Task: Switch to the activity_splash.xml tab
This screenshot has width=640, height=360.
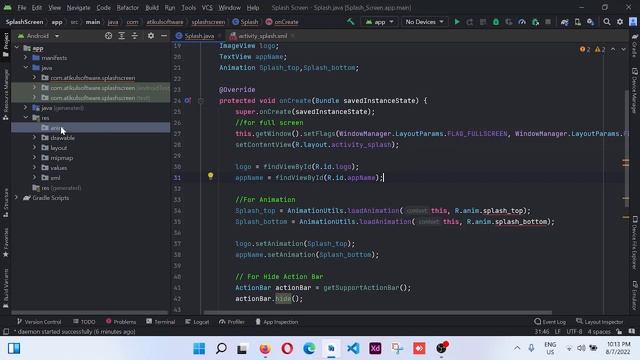Action: (x=262, y=36)
